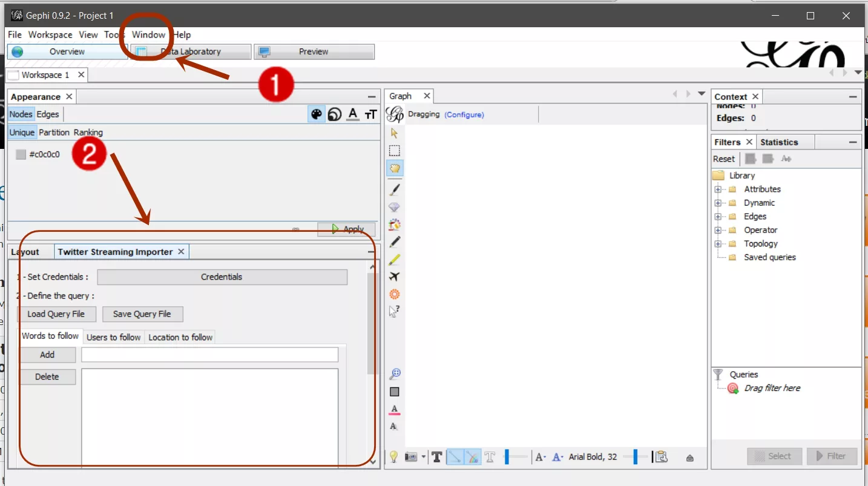
Task: Click the Arial Bold, 32 font selector
Action: (x=593, y=457)
